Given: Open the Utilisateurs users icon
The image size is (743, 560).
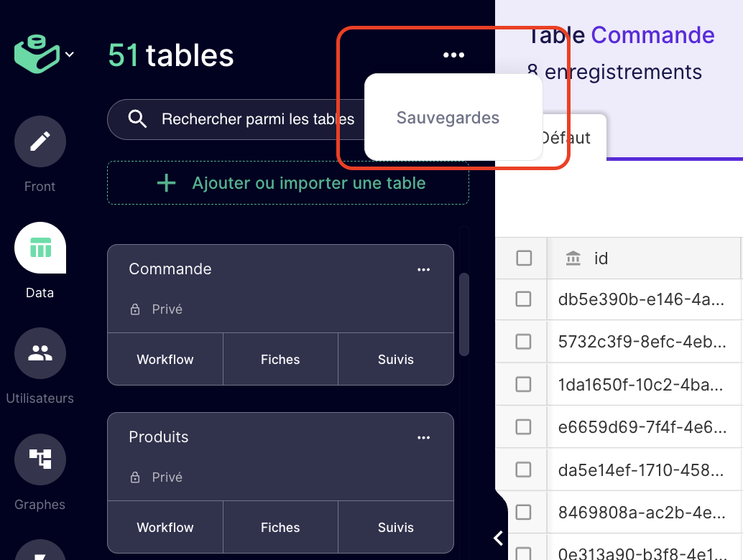Looking at the screenshot, I should [x=40, y=353].
